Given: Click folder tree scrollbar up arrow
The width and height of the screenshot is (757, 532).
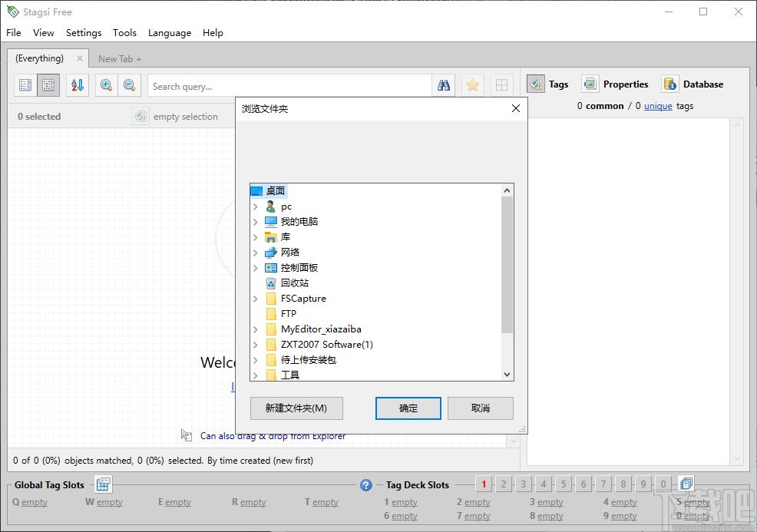Looking at the screenshot, I should [507, 190].
